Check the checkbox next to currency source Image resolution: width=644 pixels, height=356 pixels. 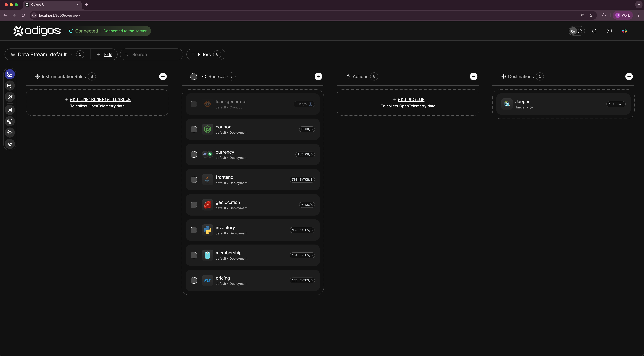point(194,154)
